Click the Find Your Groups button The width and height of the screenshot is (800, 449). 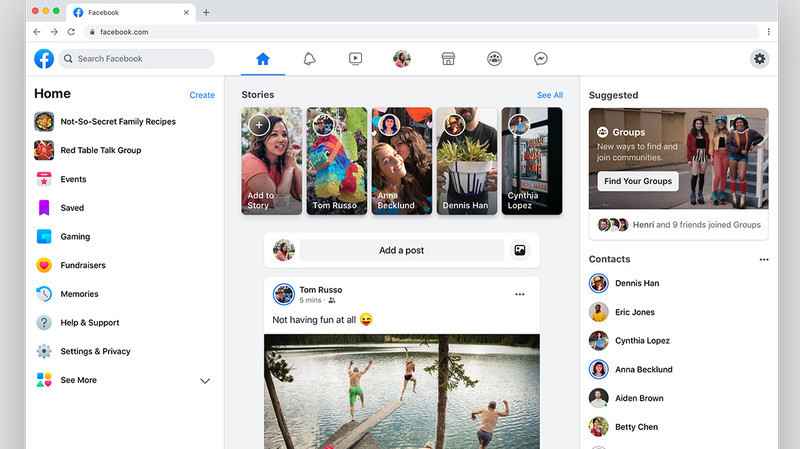[x=637, y=181]
